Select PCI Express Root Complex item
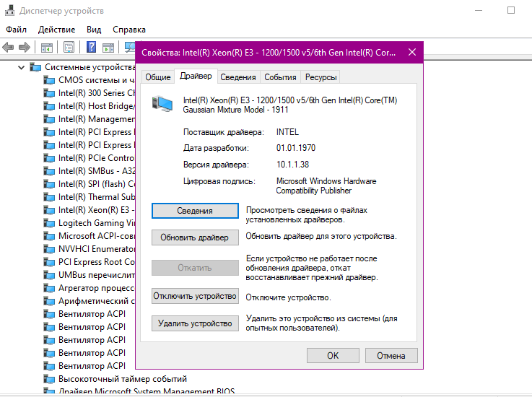The height and width of the screenshot is (397, 532). coord(96,262)
